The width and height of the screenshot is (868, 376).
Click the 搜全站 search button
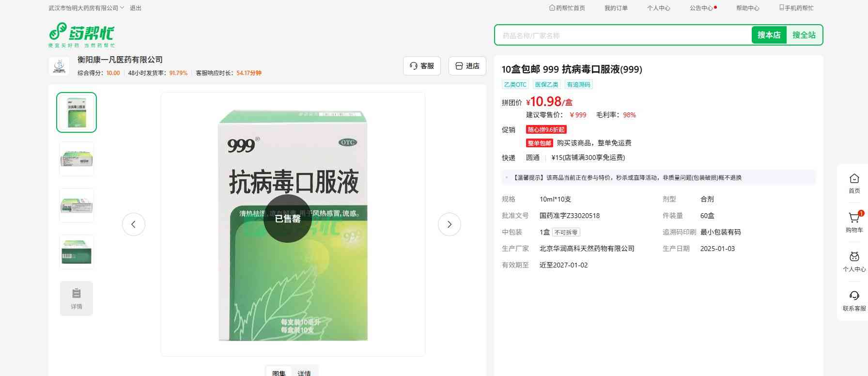804,35
